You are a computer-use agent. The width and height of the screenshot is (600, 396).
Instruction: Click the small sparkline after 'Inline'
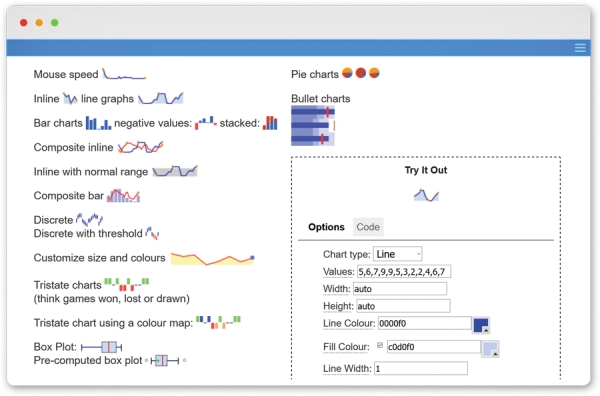coord(70,99)
